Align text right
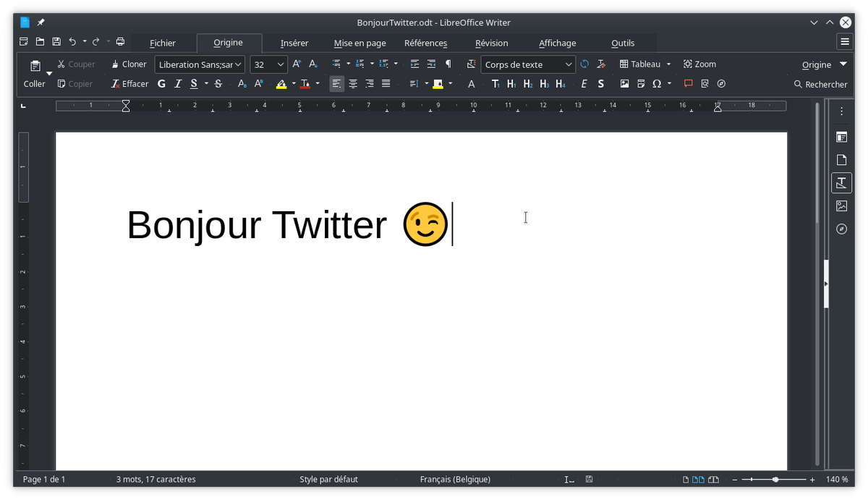 370,84
